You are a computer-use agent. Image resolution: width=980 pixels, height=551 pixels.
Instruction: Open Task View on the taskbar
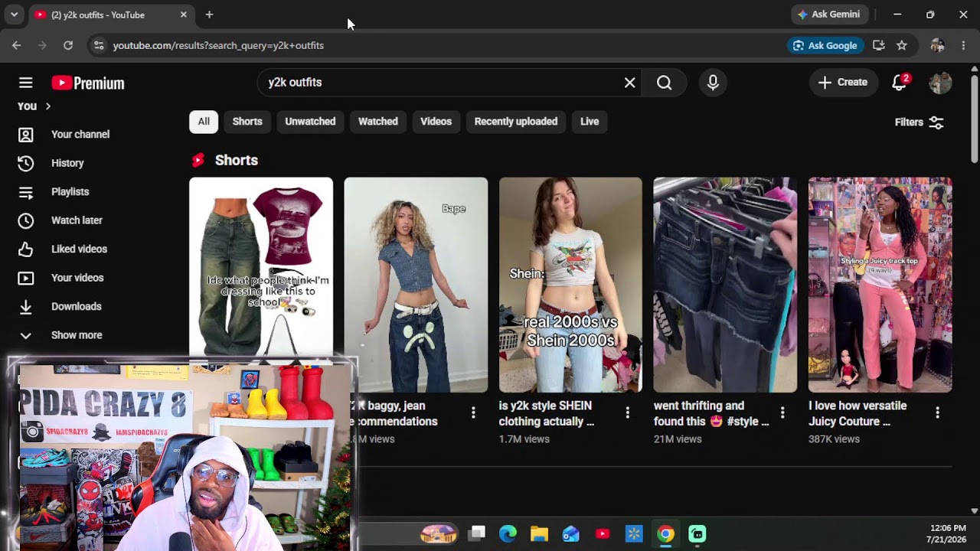coord(476,533)
